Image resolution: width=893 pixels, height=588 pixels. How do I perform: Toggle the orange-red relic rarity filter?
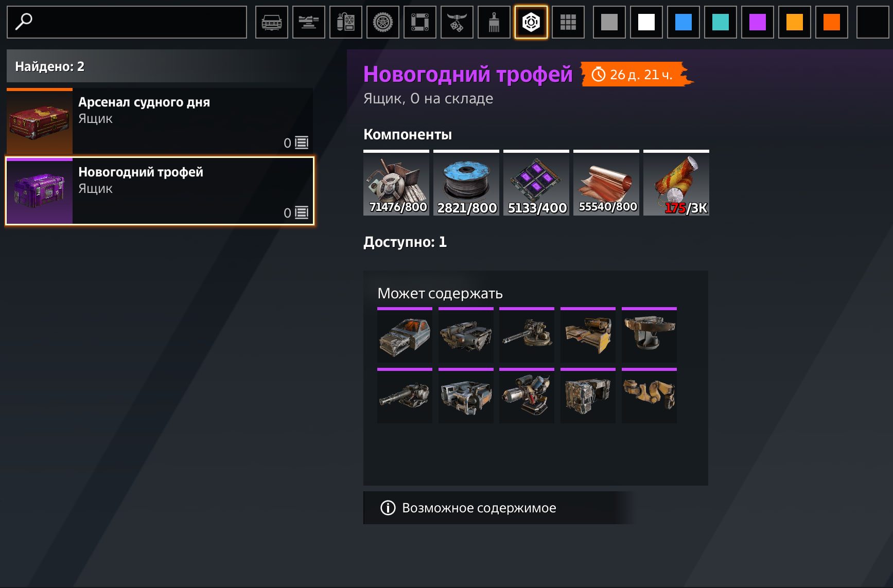pos(832,22)
